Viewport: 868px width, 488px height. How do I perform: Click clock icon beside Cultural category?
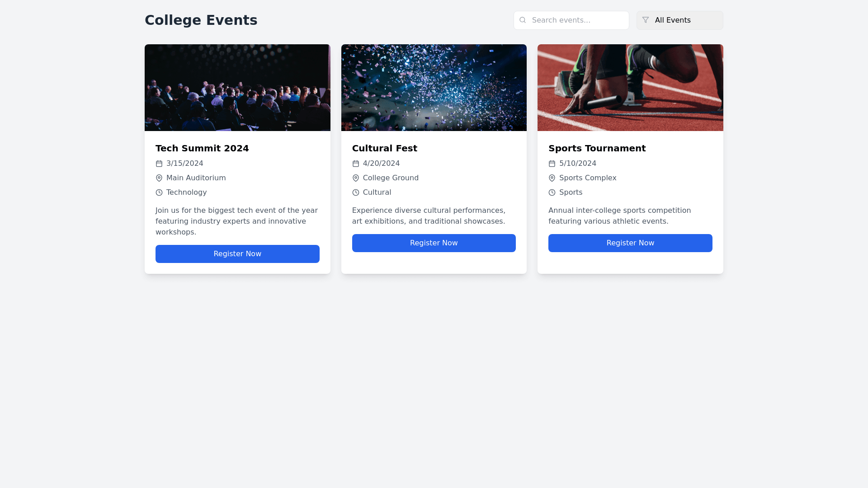(x=356, y=192)
